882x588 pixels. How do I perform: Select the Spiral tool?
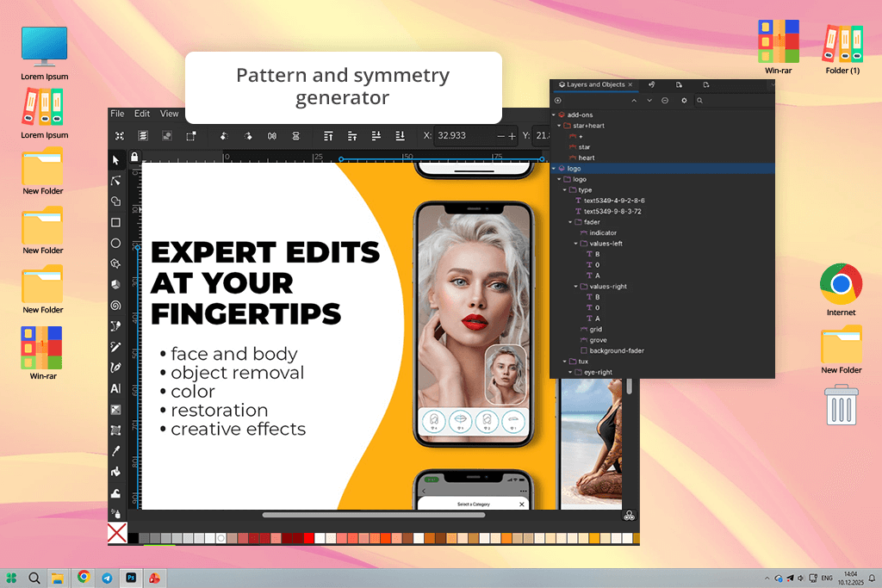[x=116, y=306]
